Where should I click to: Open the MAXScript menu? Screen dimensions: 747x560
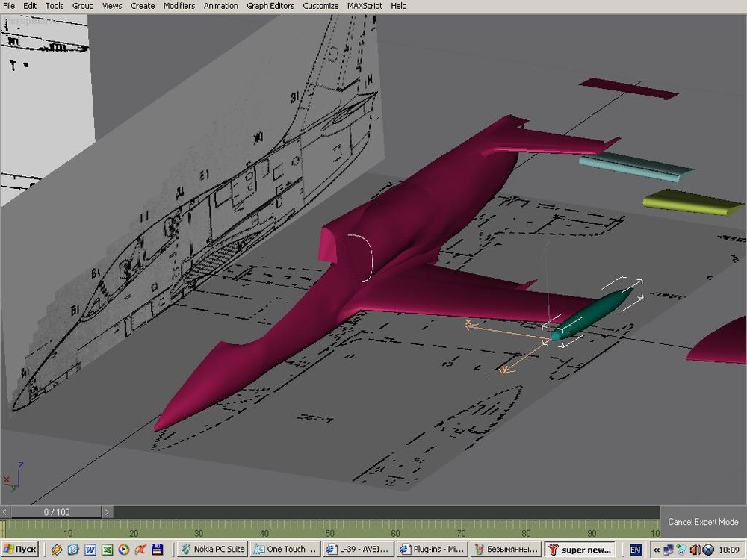point(365,6)
